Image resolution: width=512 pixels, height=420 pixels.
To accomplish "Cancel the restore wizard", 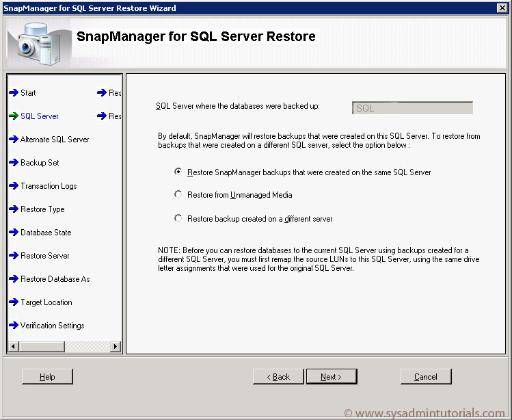I will coord(426,376).
